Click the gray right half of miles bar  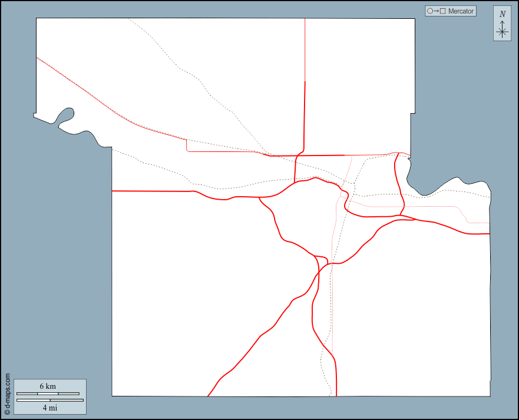pos(67,401)
